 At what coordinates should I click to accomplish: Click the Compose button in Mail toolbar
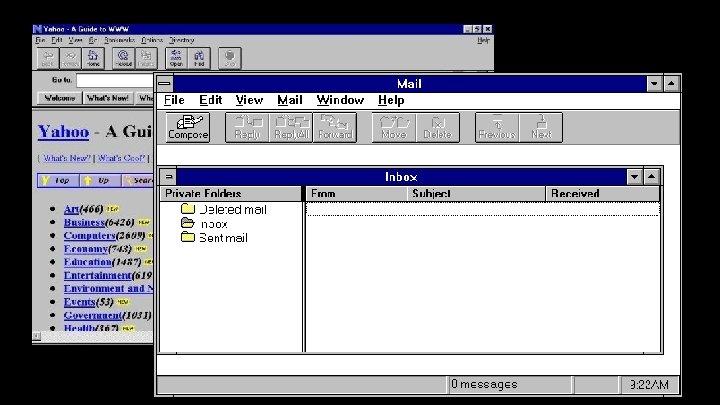pyautogui.click(x=188, y=128)
